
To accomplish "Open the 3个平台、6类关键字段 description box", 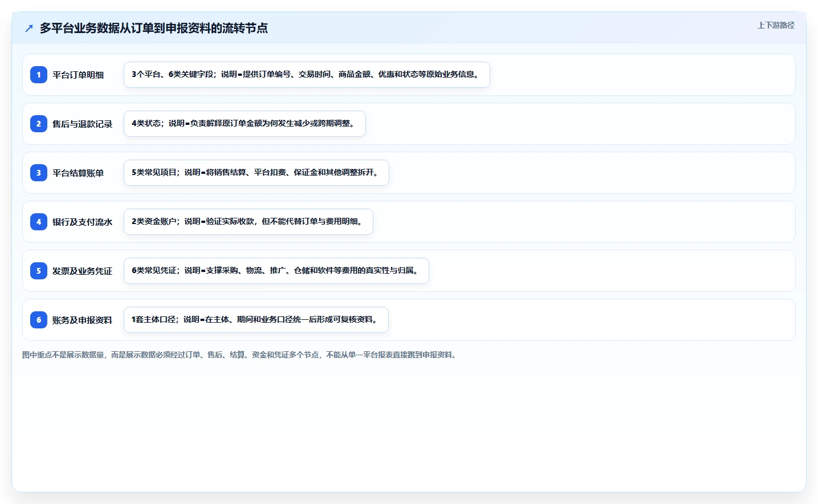I will (x=307, y=75).
